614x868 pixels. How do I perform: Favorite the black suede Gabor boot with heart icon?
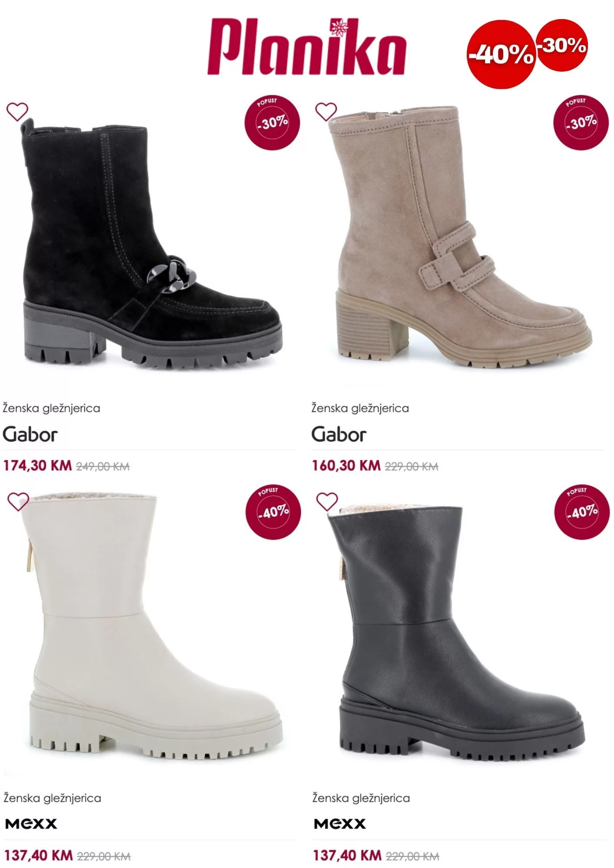click(17, 112)
